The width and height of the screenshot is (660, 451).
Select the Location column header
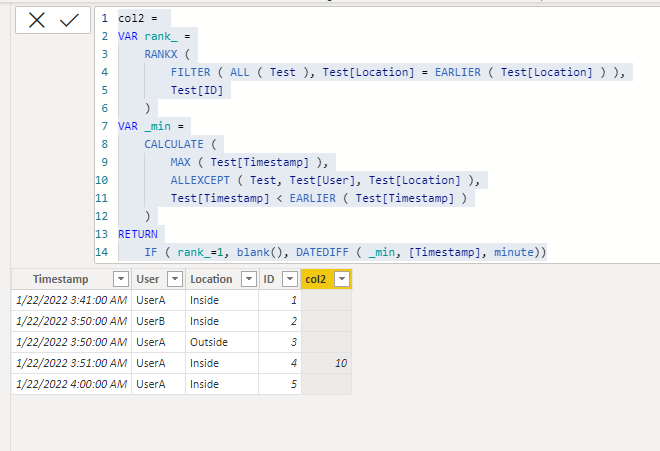211,279
